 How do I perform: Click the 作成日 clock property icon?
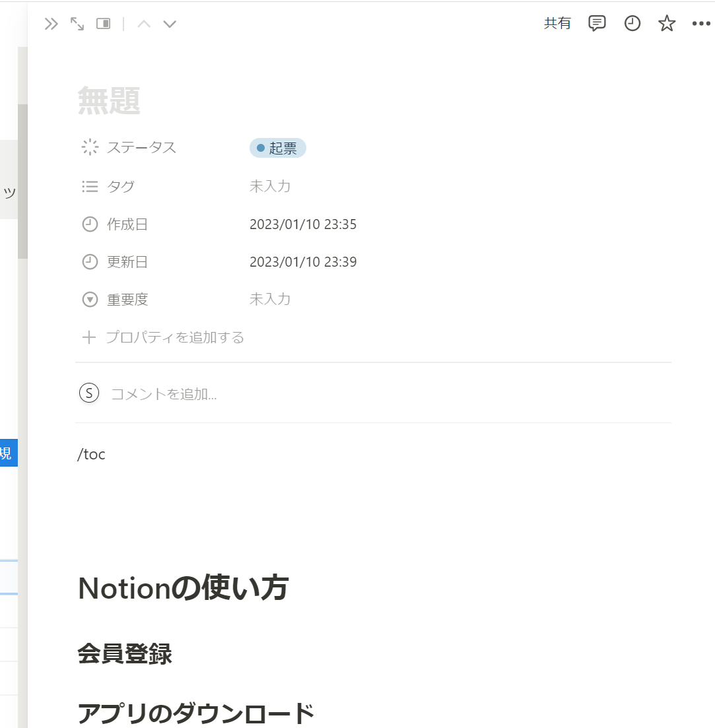90,224
